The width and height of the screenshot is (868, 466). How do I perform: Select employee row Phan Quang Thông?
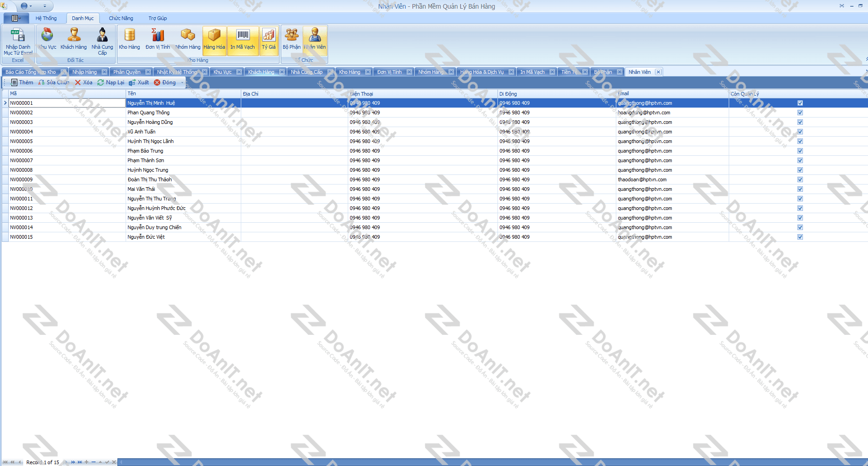(x=435, y=113)
